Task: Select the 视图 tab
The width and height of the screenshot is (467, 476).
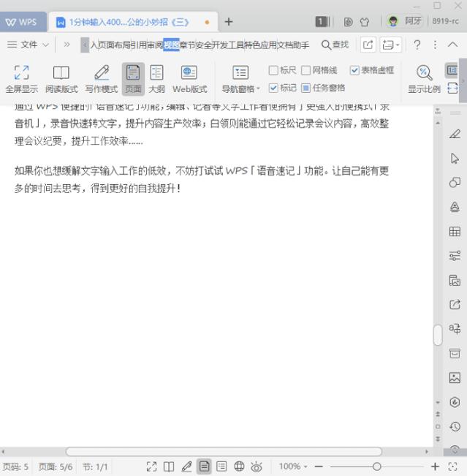Action: (172, 45)
